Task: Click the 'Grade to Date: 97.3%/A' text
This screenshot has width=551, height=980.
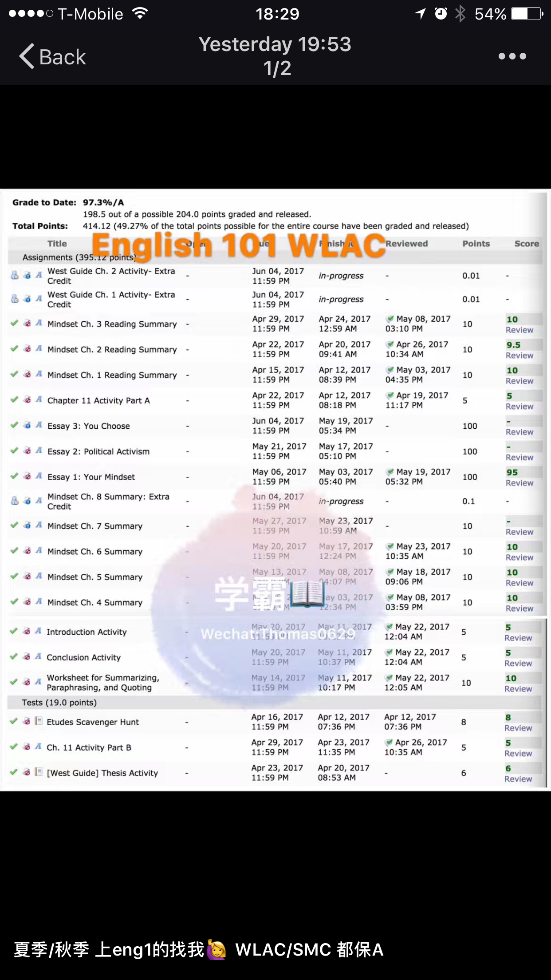Action: point(68,202)
